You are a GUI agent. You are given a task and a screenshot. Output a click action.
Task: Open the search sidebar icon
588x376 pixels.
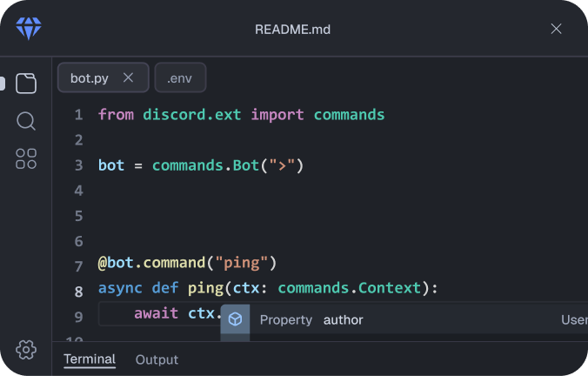[26, 121]
